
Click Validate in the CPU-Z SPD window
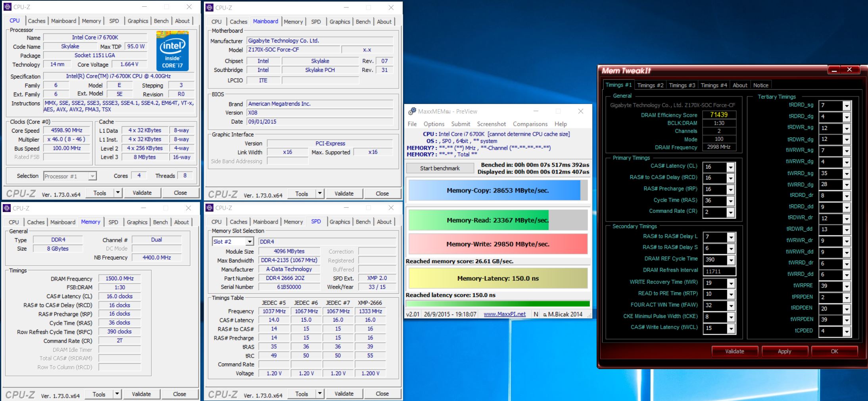[x=344, y=393]
